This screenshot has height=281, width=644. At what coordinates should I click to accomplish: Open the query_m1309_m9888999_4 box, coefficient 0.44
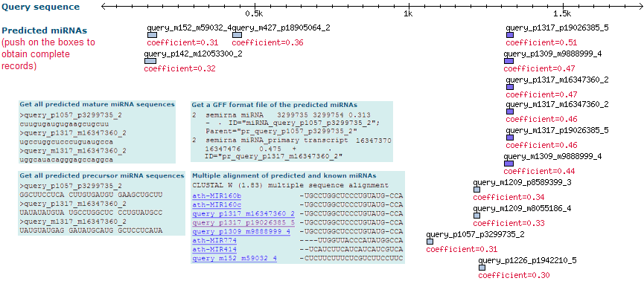[x=508, y=164]
